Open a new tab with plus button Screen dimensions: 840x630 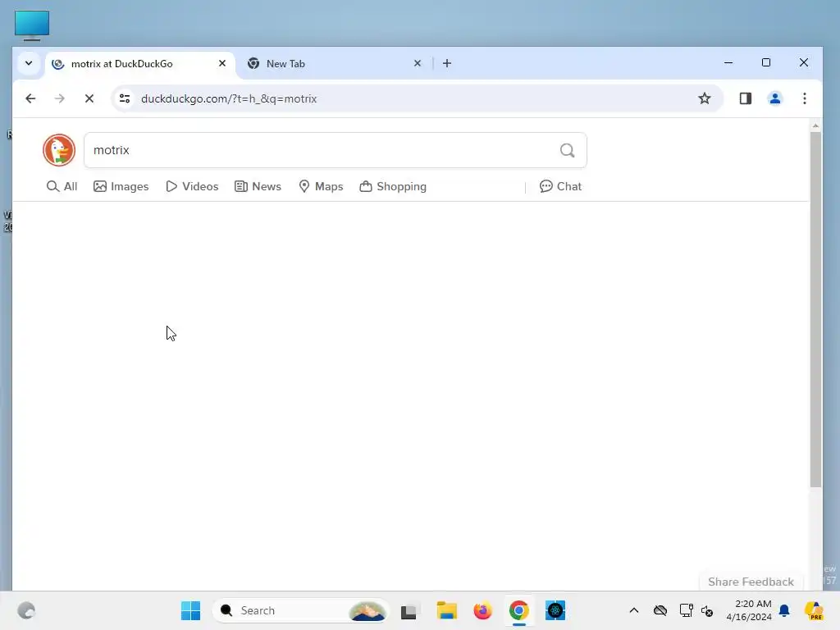(x=447, y=63)
